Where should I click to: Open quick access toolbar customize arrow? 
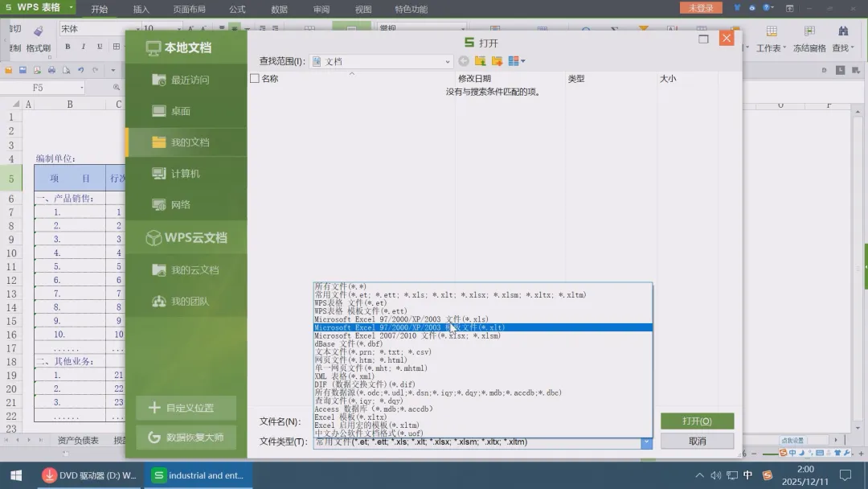click(113, 70)
